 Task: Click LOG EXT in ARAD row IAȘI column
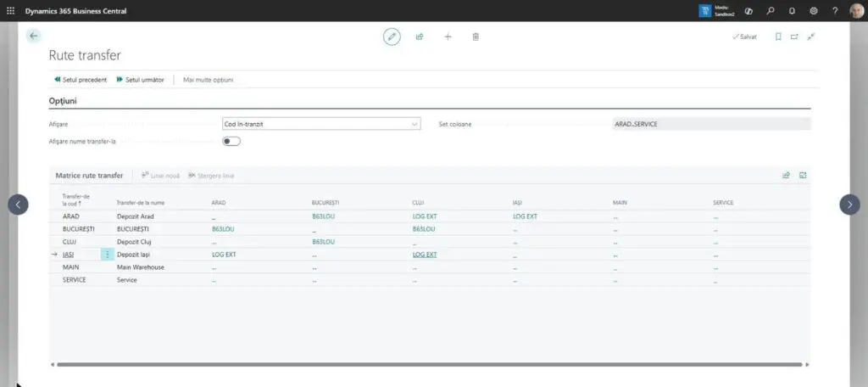click(525, 216)
